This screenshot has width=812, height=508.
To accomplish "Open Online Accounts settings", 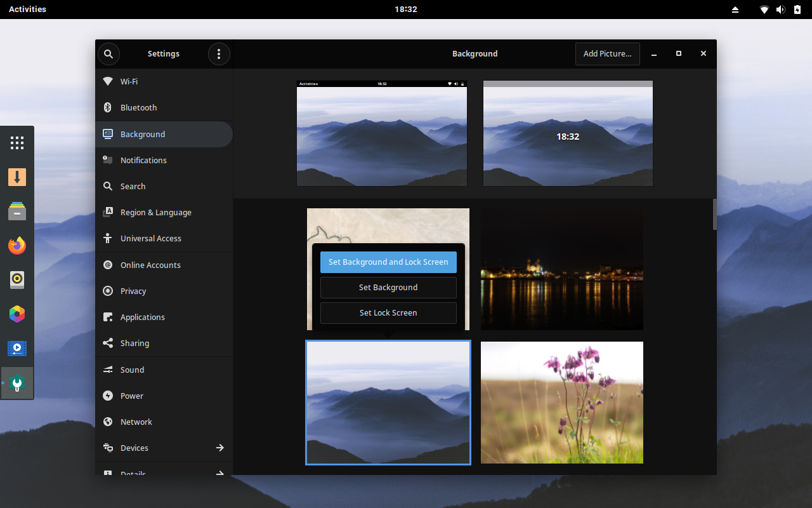I will (x=164, y=265).
